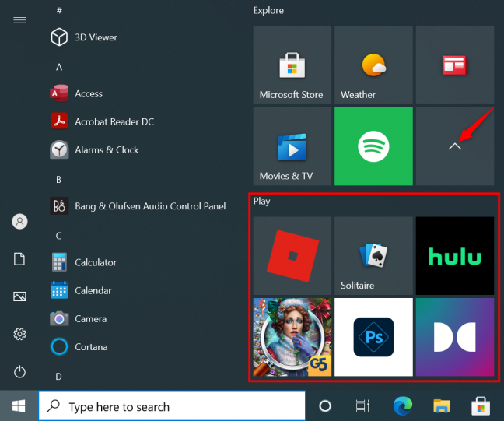Open the Weather tile
The image size is (504, 421).
(373, 65)
